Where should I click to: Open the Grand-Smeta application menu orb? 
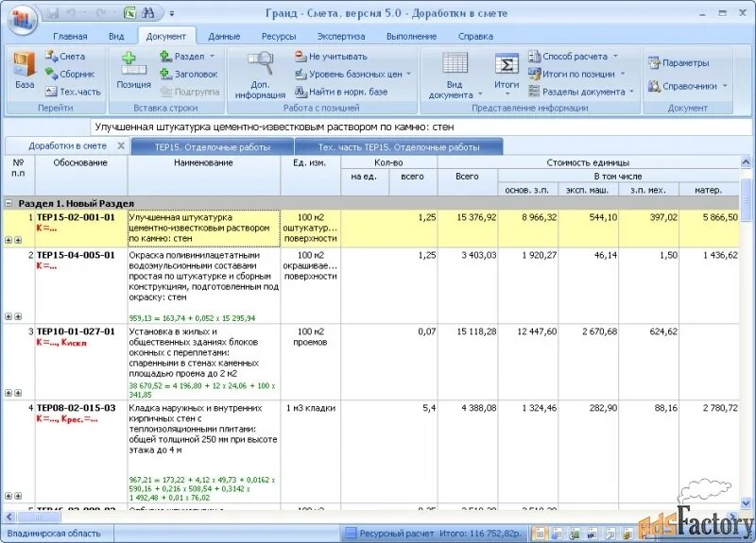click(22, 19)
